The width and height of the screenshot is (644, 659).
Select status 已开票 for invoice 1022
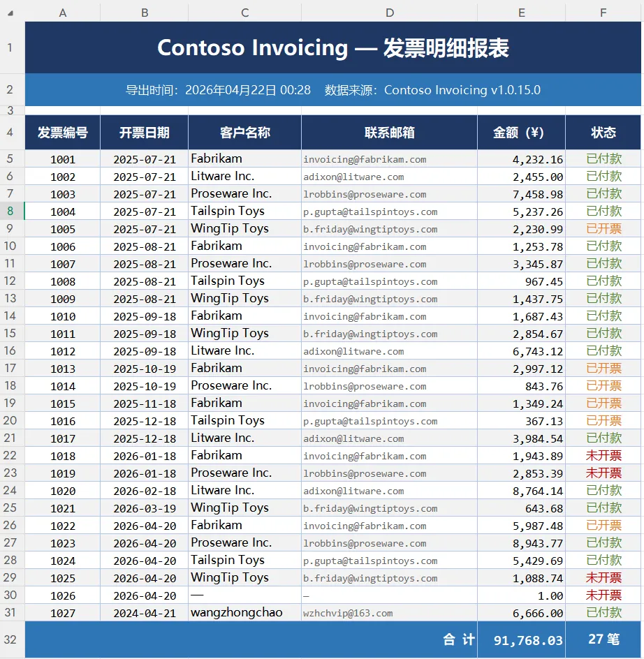click(603, 526)
